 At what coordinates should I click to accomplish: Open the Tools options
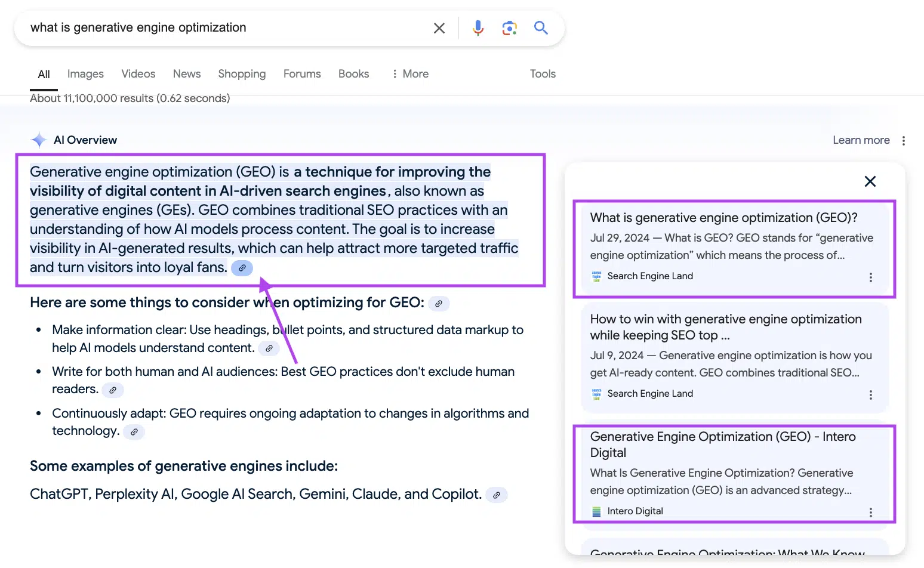tap(543, 74)
